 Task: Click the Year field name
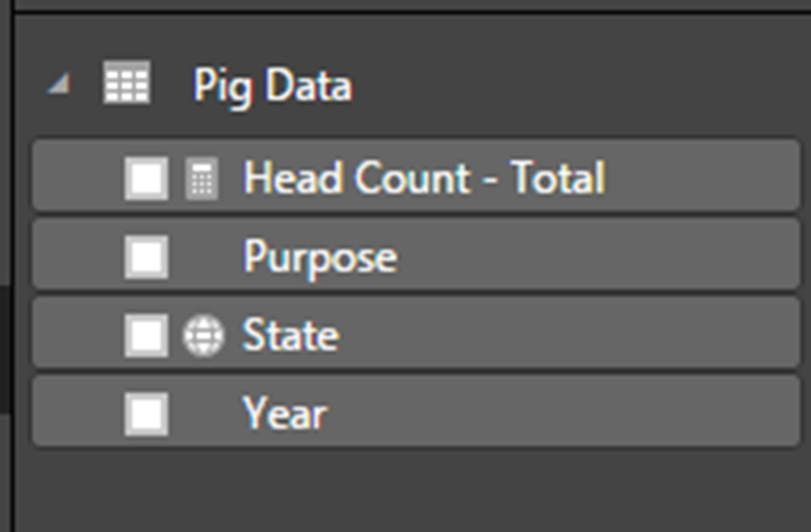tap(284, 413)
